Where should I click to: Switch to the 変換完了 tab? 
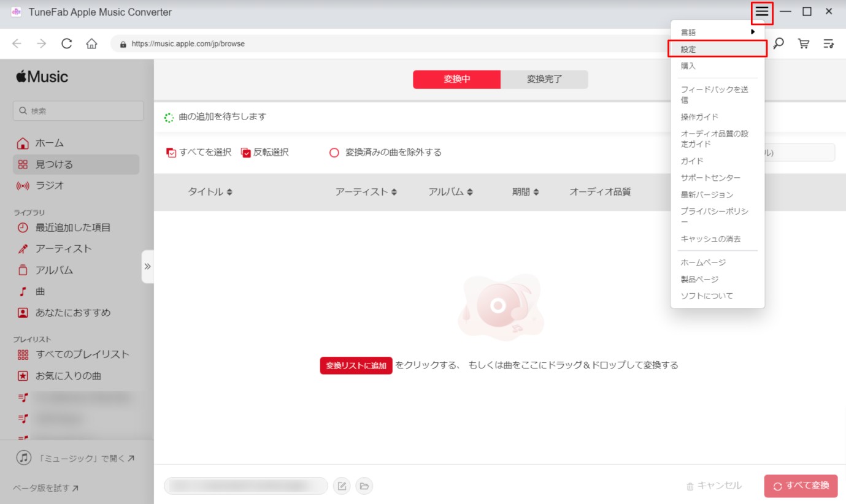544,79
